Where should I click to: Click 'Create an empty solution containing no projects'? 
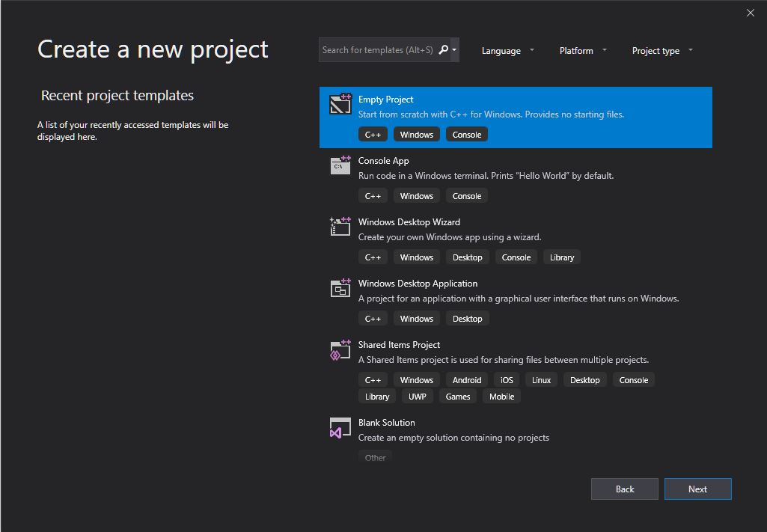[x=453, y=438]
